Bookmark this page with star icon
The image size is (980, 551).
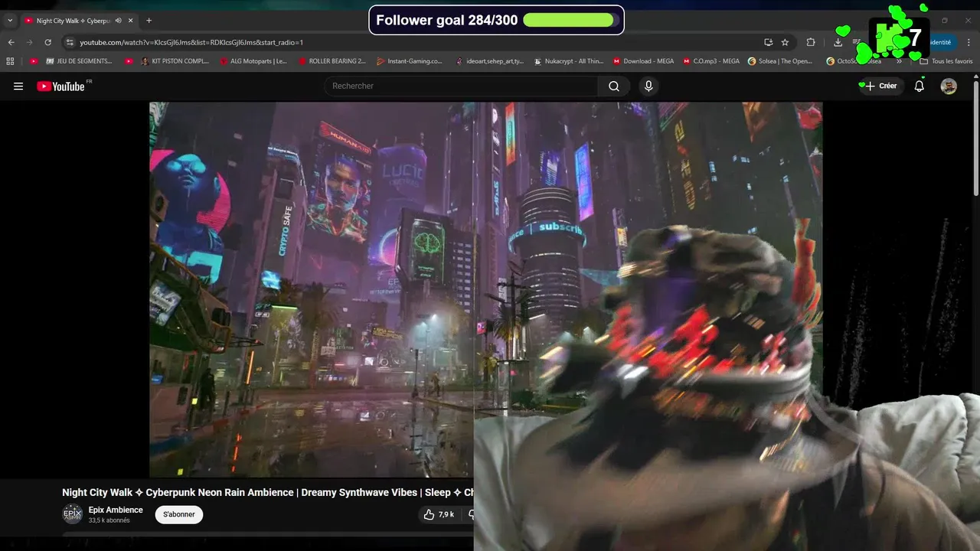785,42
